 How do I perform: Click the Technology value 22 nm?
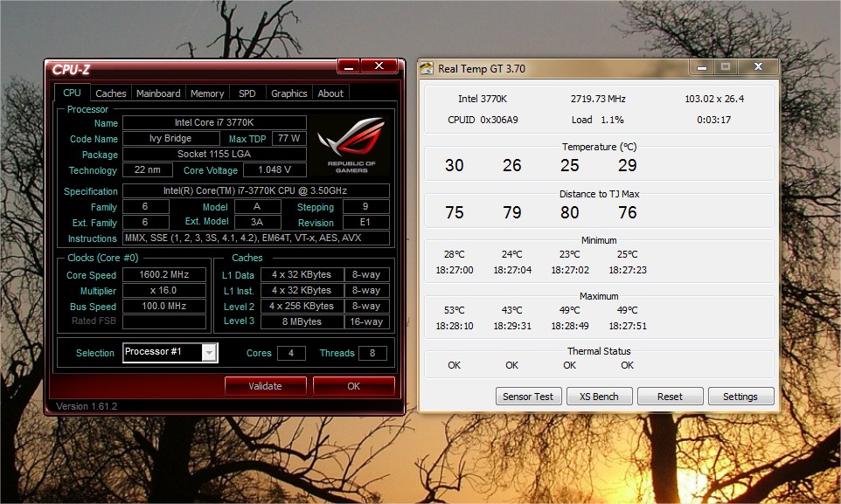coord(148,170)
